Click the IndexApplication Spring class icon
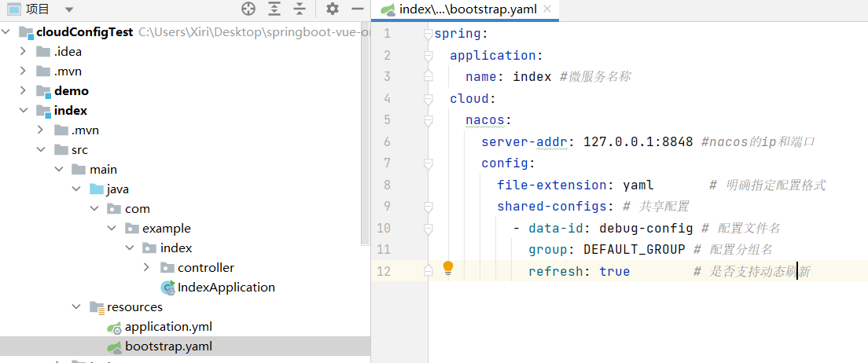This screenshot has width=868, height=363. click(x=167, y=288)
